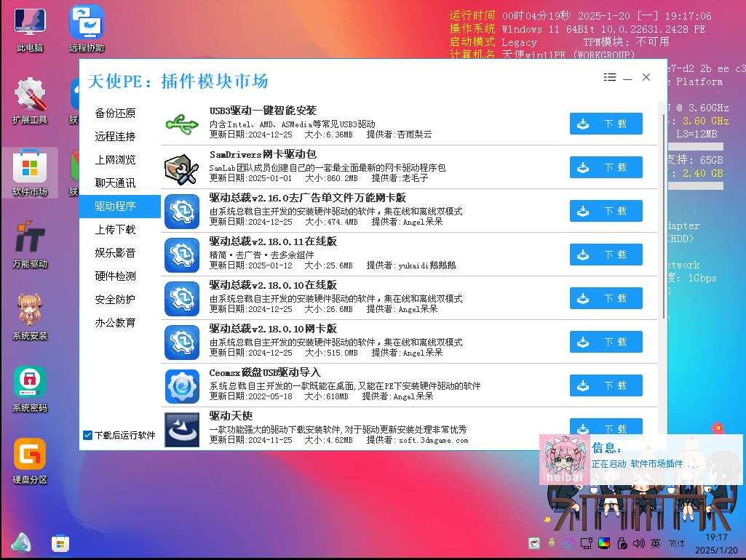The width and height of the screenshot is (746, 560).
Task: Click the 驱动总裁v2.18.0.10网卡版 icon
Action: 182,343
